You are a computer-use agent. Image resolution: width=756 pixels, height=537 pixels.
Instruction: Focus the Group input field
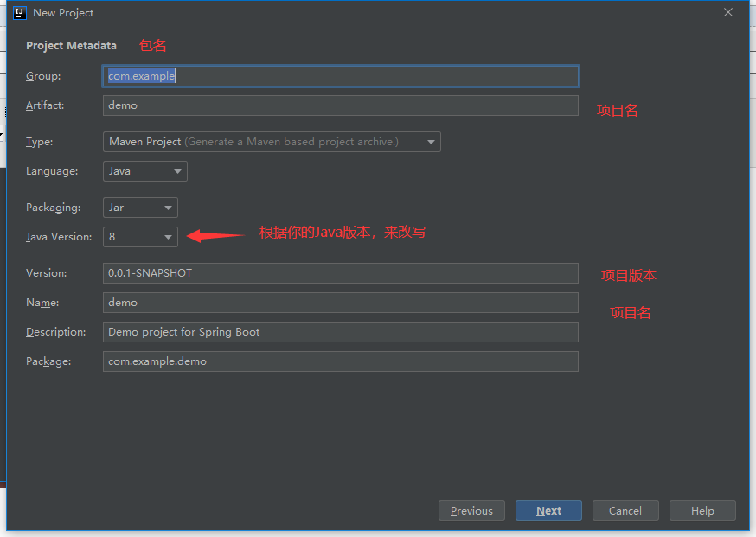click(x=341, y=76)
